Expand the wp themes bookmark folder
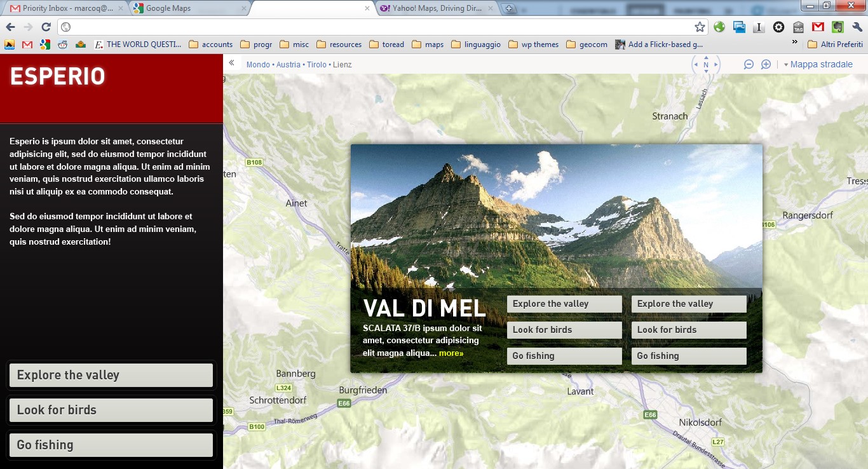 coord(533,44)
